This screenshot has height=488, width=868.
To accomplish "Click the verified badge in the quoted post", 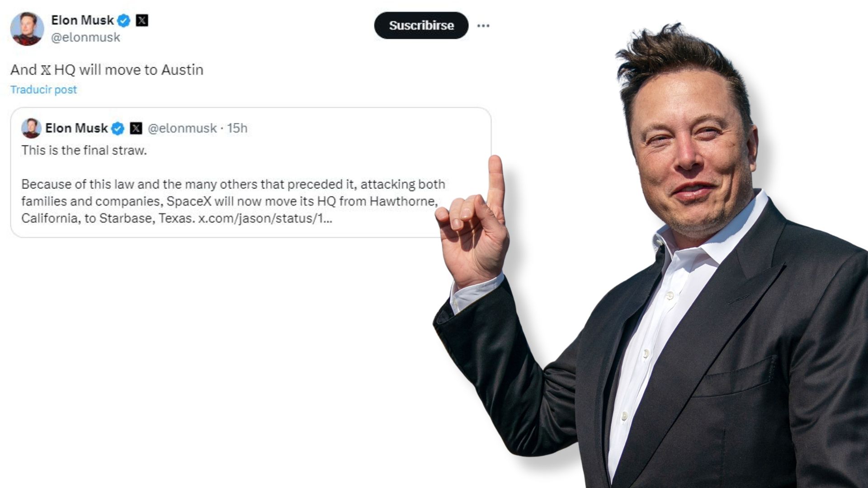I will click(x=118, y=128).
